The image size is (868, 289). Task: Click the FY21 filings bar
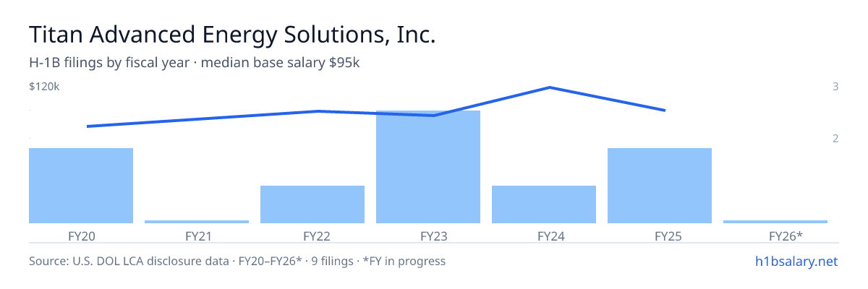point(197,222)
